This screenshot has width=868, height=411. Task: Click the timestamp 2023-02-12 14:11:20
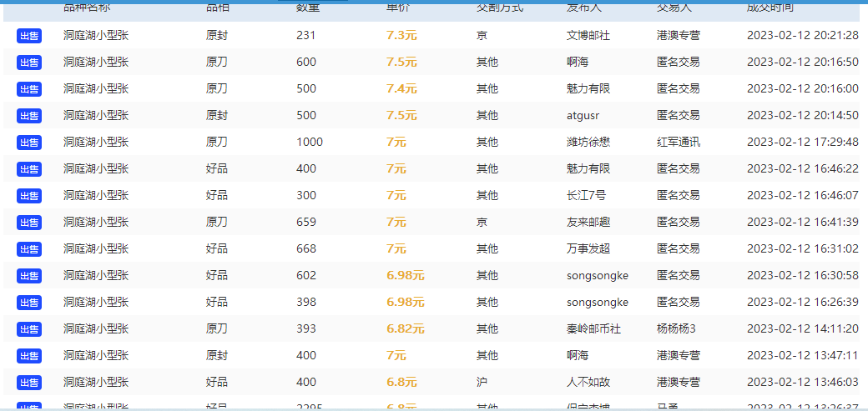click(803, 329)
